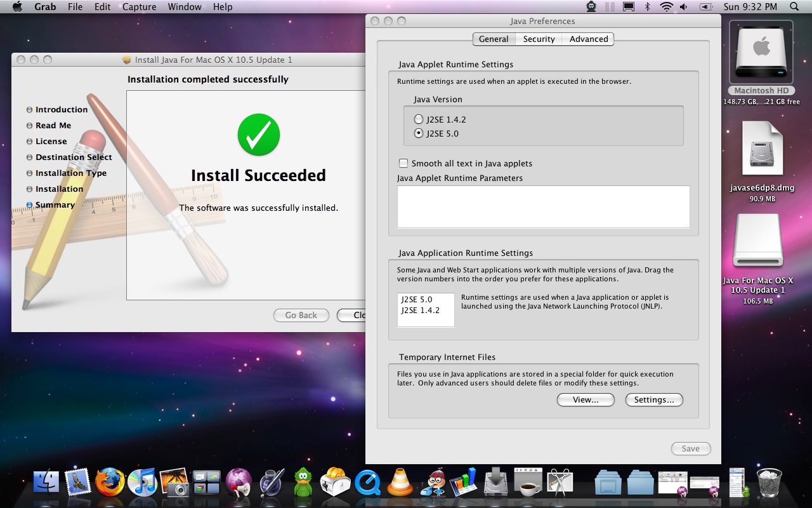Switch to the Security tab

(539, 39)
